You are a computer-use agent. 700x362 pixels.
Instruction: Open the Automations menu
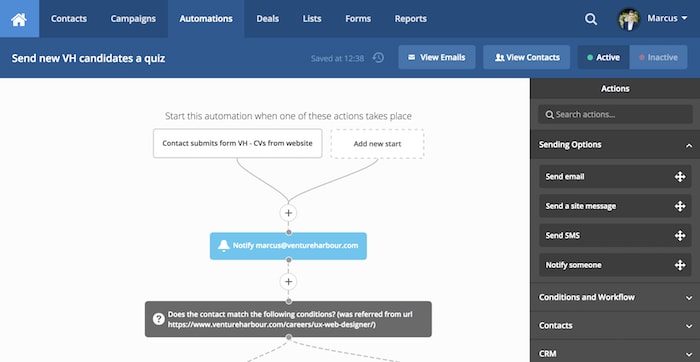pos(206,19)
